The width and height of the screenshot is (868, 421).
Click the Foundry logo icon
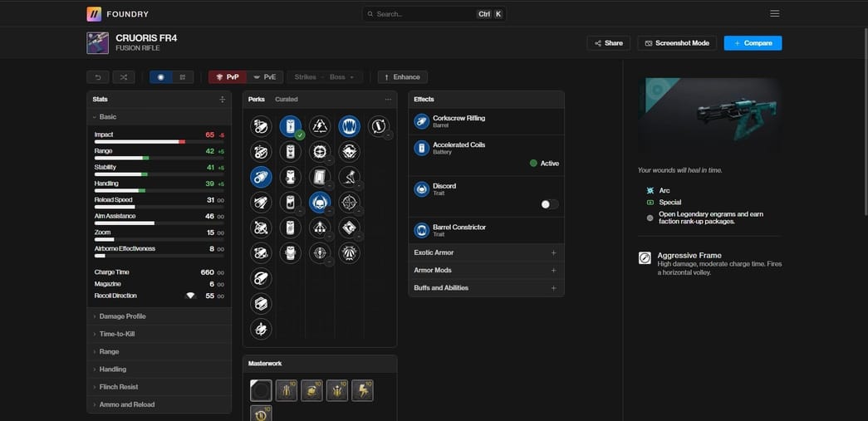(x=95, y=13)
